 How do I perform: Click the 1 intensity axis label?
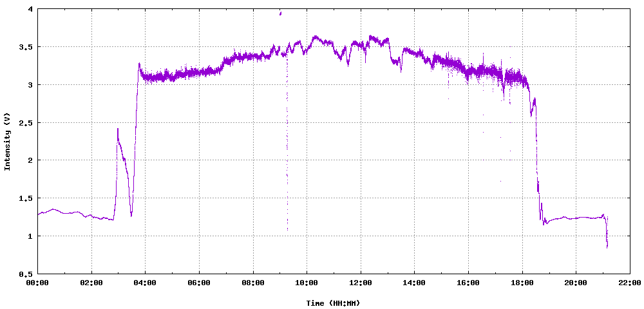[x=31, y=236]
